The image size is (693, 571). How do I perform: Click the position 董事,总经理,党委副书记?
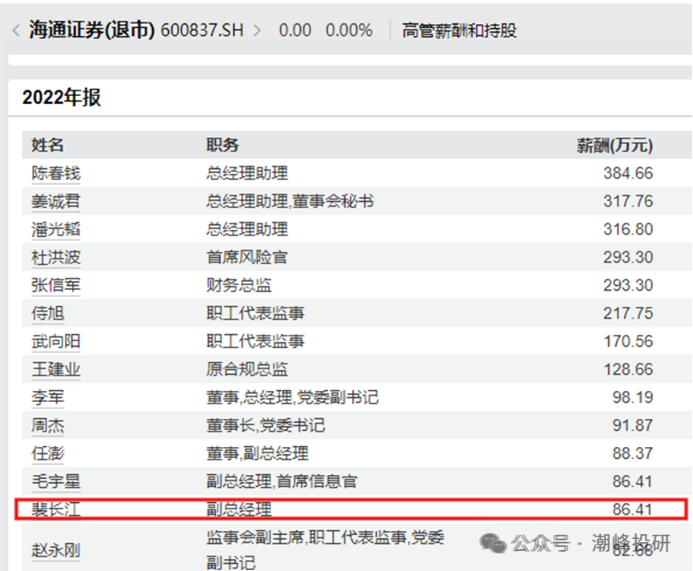pyautogui.click(x=293, y=397)
